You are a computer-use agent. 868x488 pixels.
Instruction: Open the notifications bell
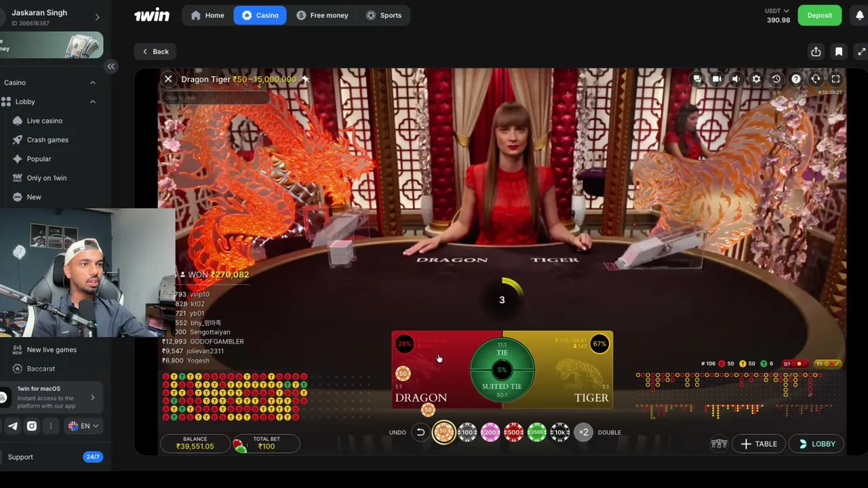[x=859, y=15]
